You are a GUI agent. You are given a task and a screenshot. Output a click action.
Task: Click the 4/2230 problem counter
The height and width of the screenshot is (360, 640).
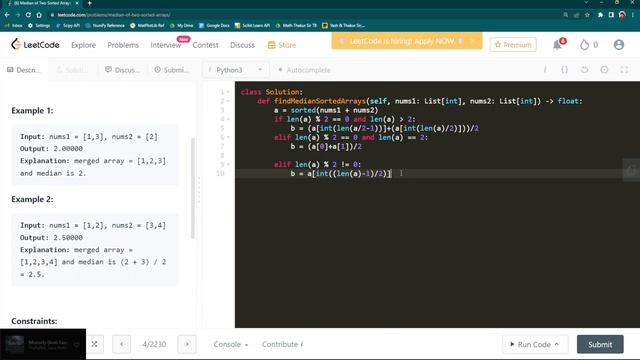click(x=154, y=344)
